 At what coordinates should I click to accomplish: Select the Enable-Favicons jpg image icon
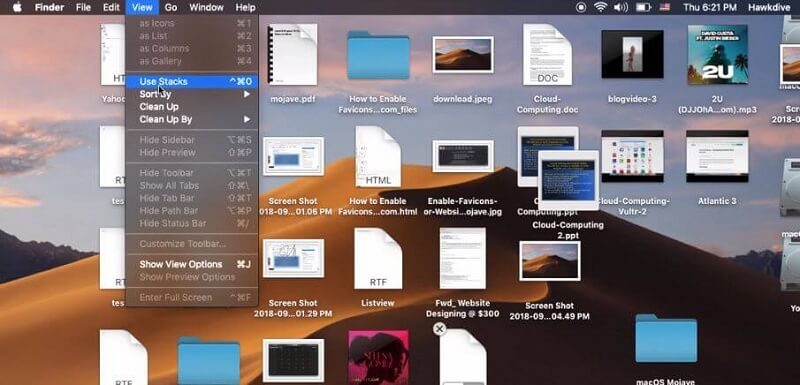coord(463,156)
